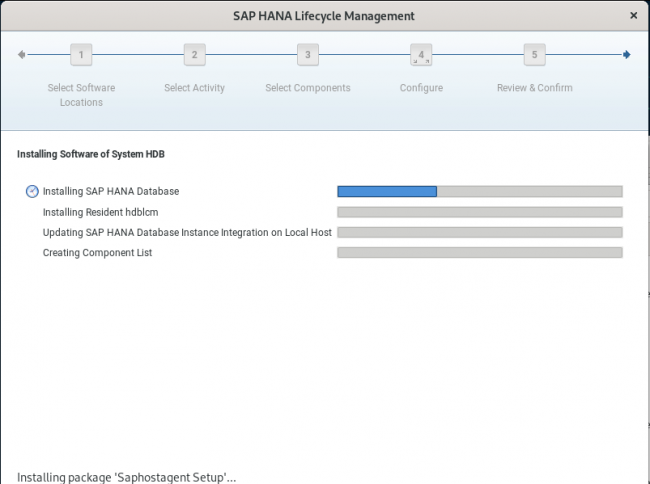Screen dimensions: 650x484
Task: Click the Select Software Locations label
Action: (81, 95)
